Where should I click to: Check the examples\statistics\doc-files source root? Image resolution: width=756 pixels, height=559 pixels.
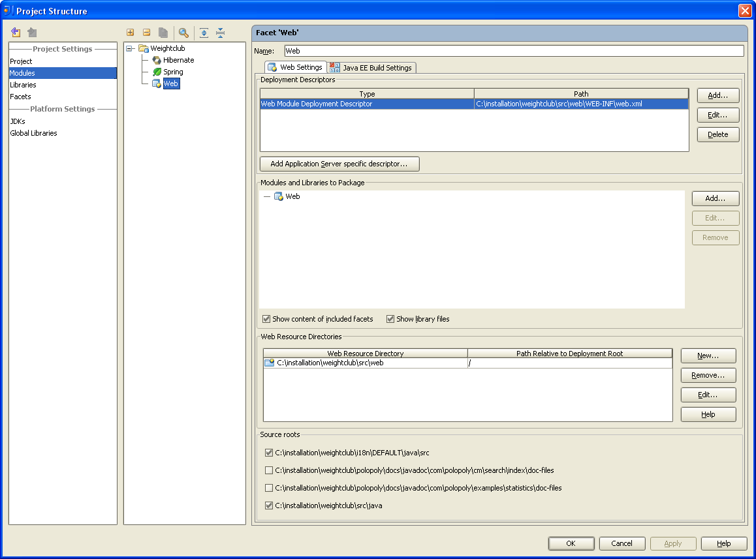point(269,488)
